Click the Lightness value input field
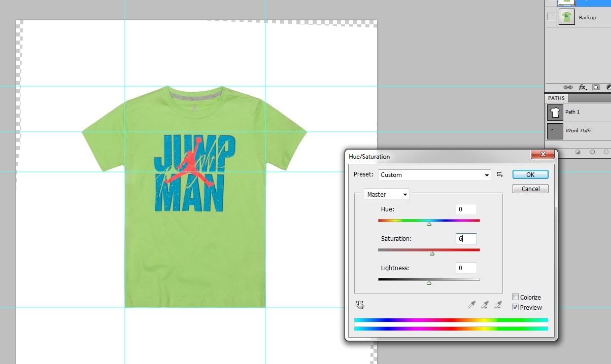Screen dimensions: 611x364 (x=466, y=268)
